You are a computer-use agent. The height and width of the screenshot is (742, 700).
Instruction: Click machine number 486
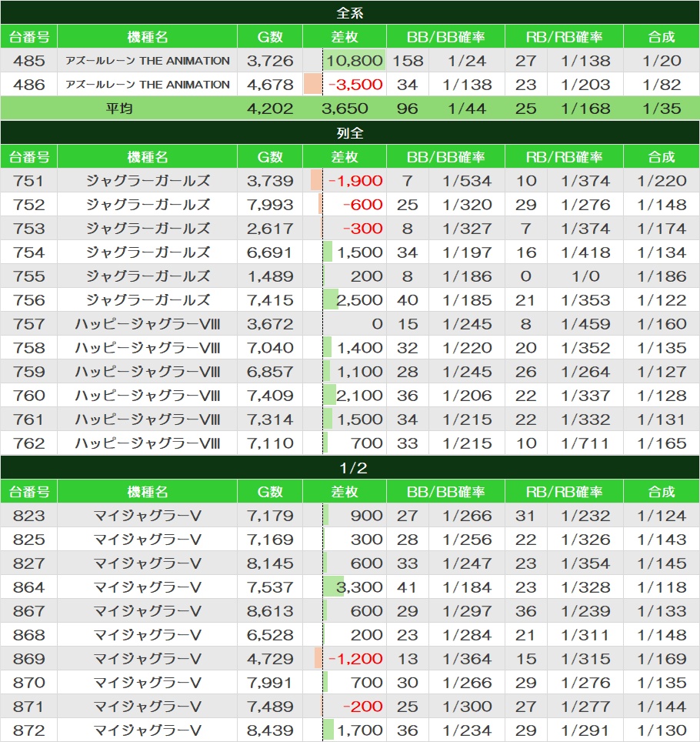(29, 84)
